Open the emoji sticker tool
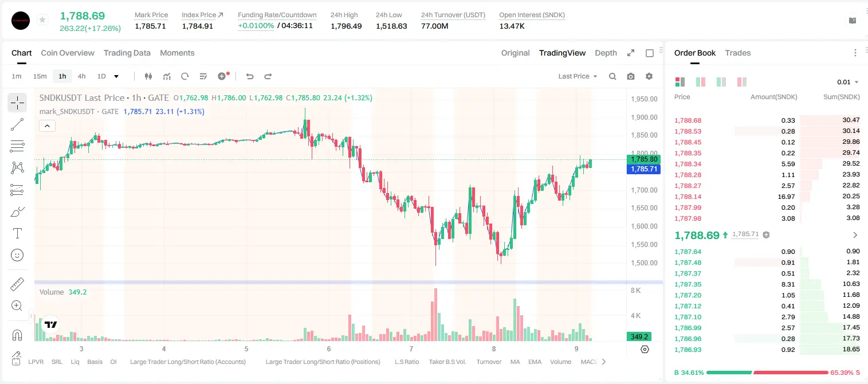This screenshot has height=384, width=868. [x=17, y=255]
